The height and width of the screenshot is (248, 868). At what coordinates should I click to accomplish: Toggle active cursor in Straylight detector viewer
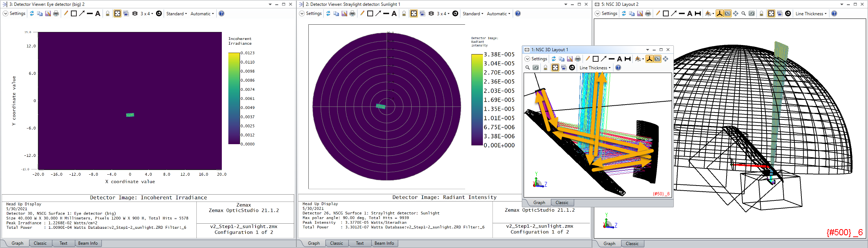coord(414,13)
